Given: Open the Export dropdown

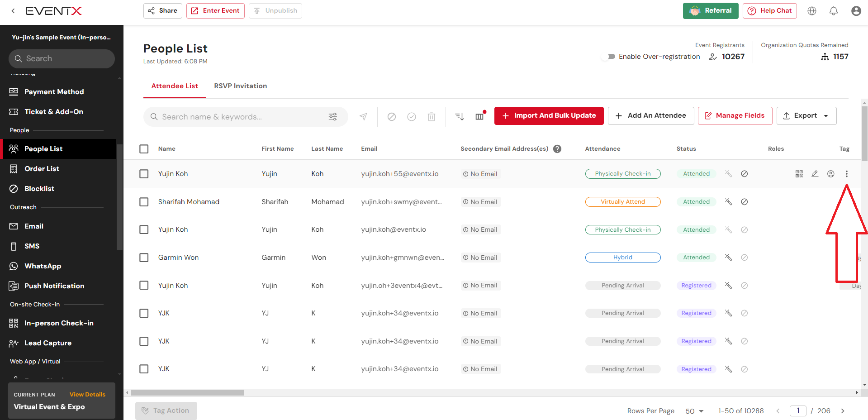Looking at the screenshot, I should pos(806,116).
